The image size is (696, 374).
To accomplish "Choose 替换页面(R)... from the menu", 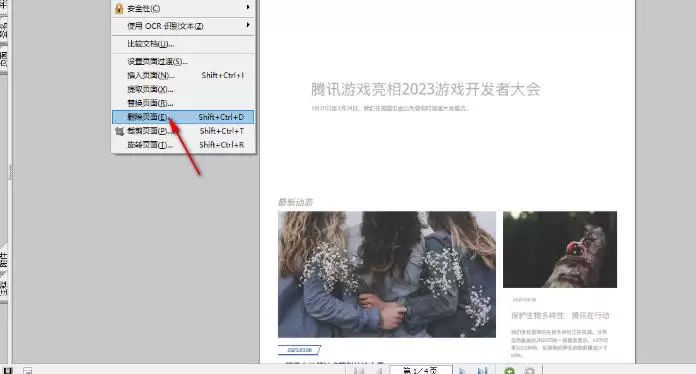I will click(x=183, y=103).
